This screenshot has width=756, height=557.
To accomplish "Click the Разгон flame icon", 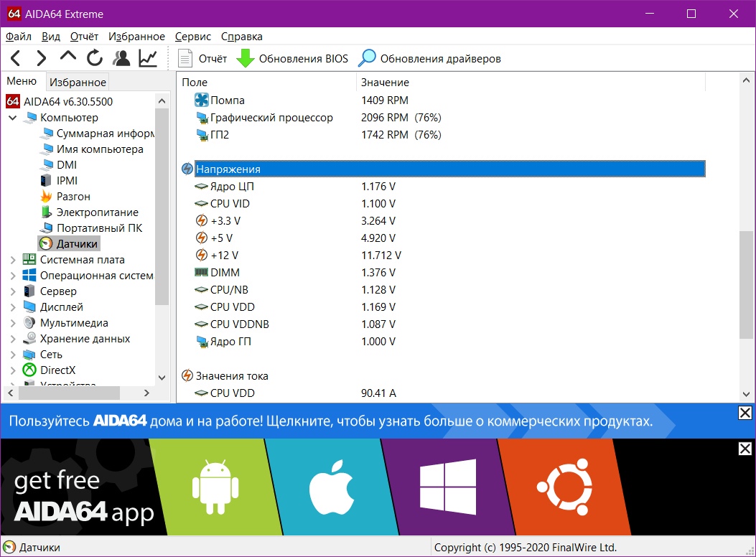I will [46, 196].
